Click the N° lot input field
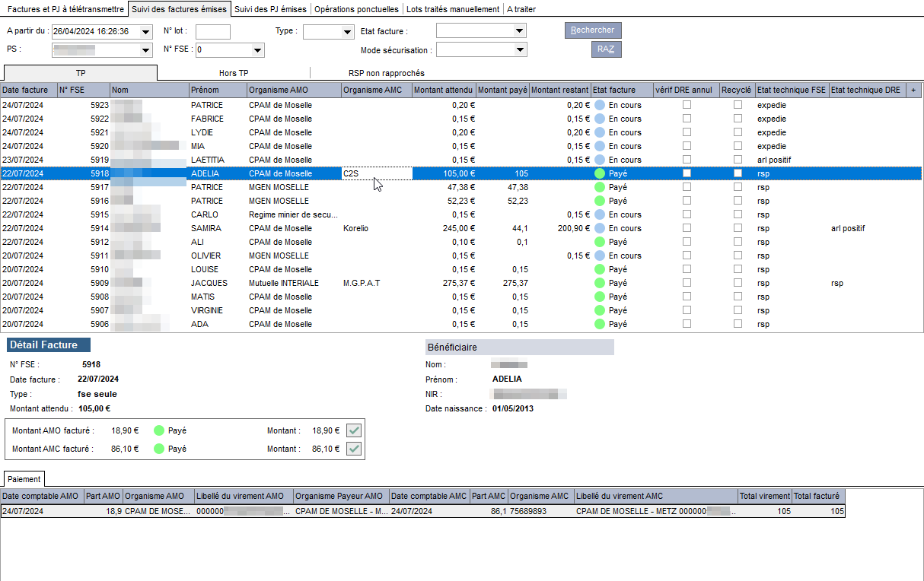The height and width of the screenshot is (581, 924). (213, 31)
